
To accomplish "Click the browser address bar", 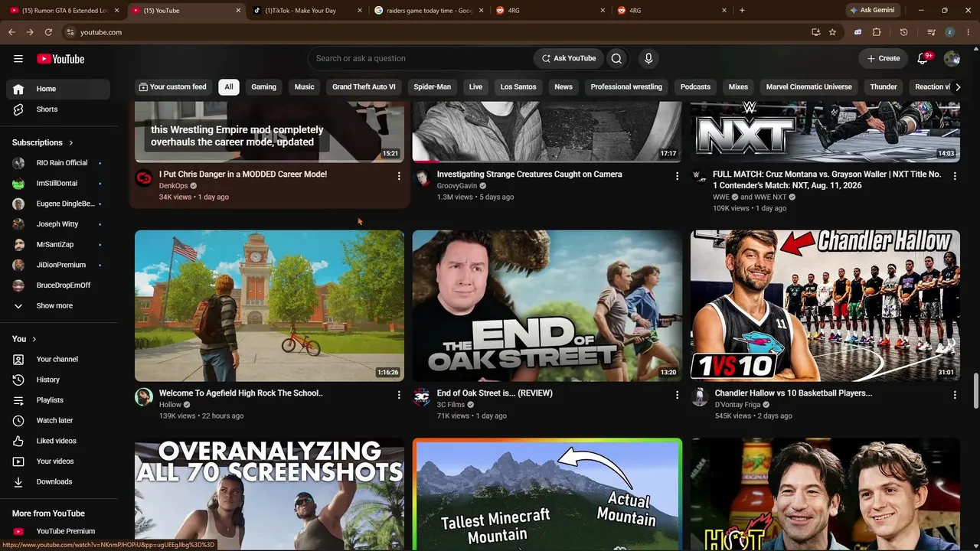I will tap(436, 32).
